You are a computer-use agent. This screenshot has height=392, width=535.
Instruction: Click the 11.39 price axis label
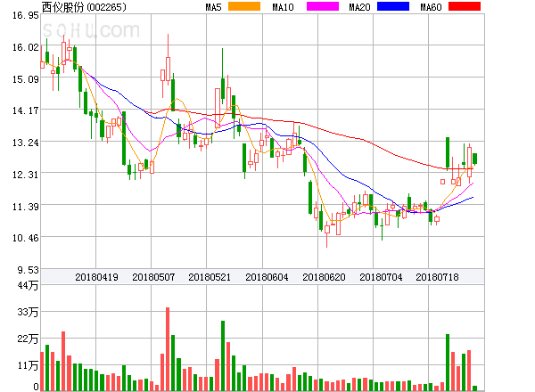point(26,206)
